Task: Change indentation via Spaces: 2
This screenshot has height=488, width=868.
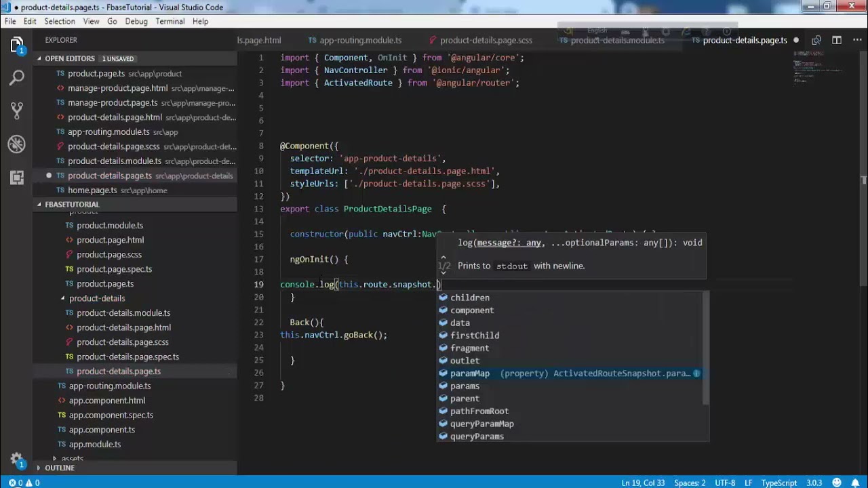Action: click(x=690, y=483)
